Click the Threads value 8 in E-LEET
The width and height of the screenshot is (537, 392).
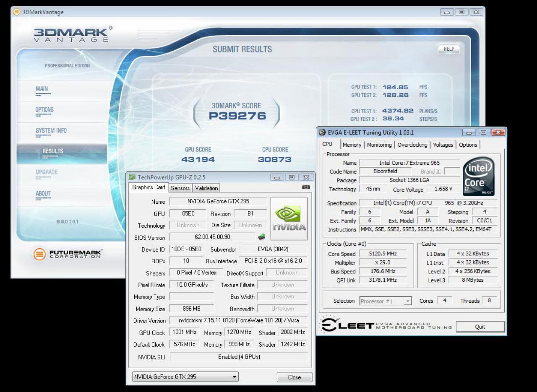coord(489,301)
